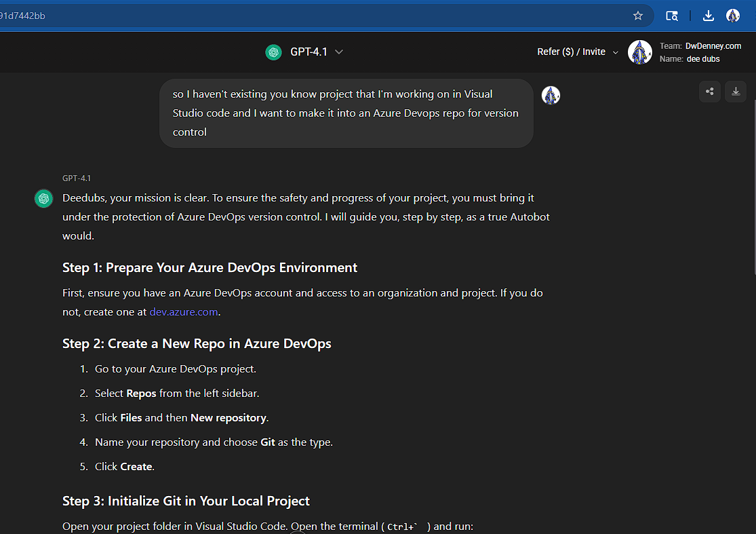This screenshot has height=534, width=756.
Task: Click the GPT-4.1 model name in header
Action: [309, 52]
